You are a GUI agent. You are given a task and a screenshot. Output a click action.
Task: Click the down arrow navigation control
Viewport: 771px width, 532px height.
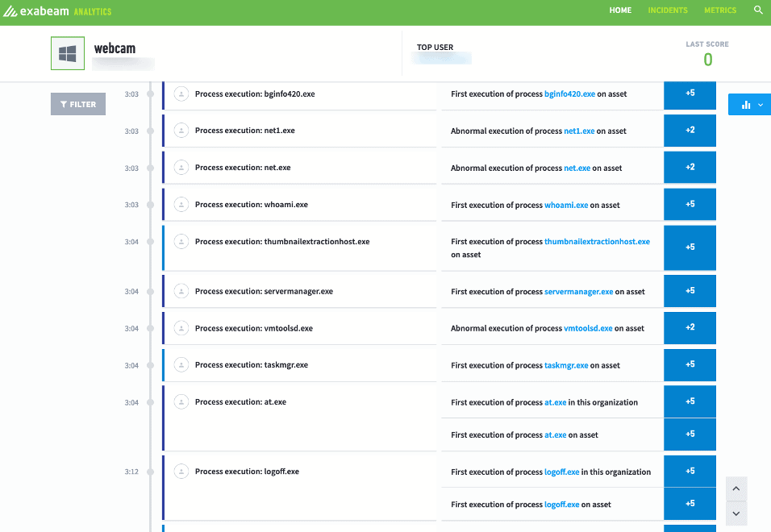coord(736,513)
